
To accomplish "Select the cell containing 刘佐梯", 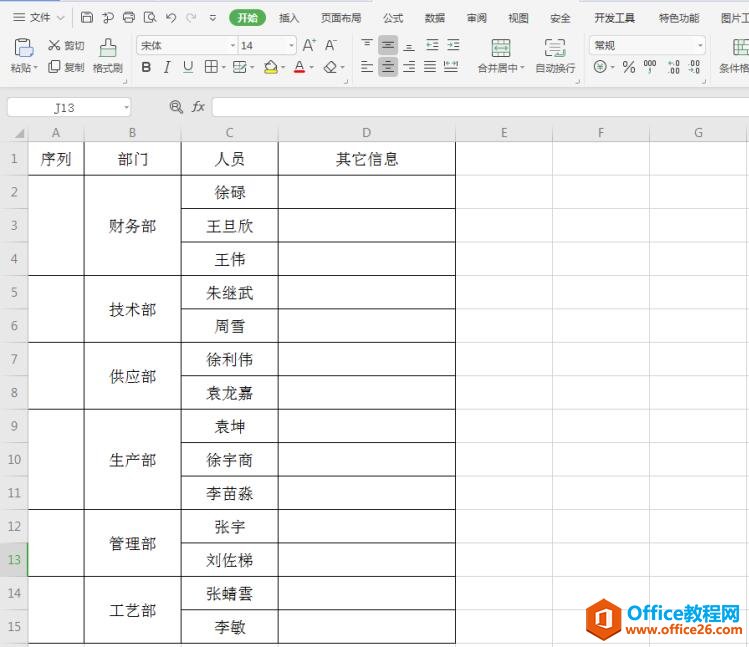I will click(x=229, y=560).
